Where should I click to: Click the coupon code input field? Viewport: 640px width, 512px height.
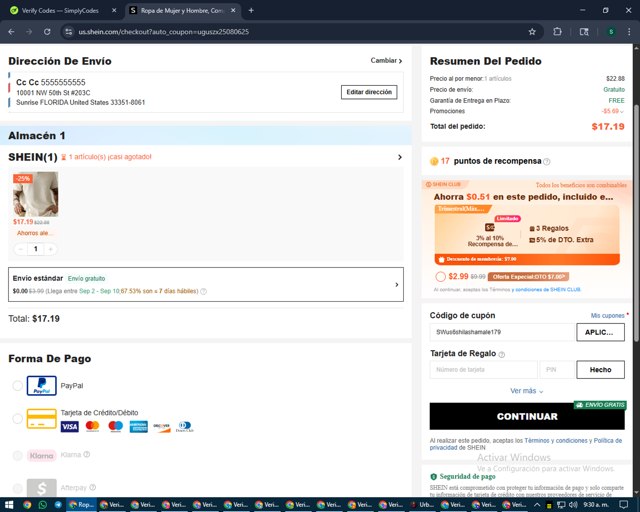coord(502,332)
